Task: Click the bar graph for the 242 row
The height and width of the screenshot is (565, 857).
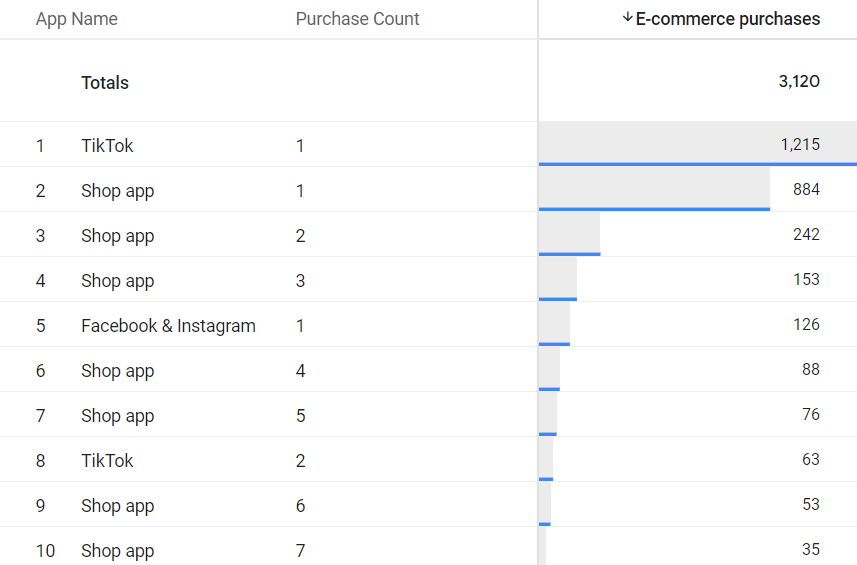Action: 570,234
